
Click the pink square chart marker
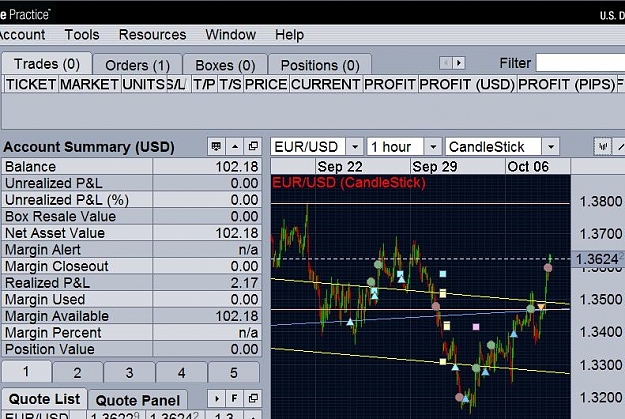476,327
